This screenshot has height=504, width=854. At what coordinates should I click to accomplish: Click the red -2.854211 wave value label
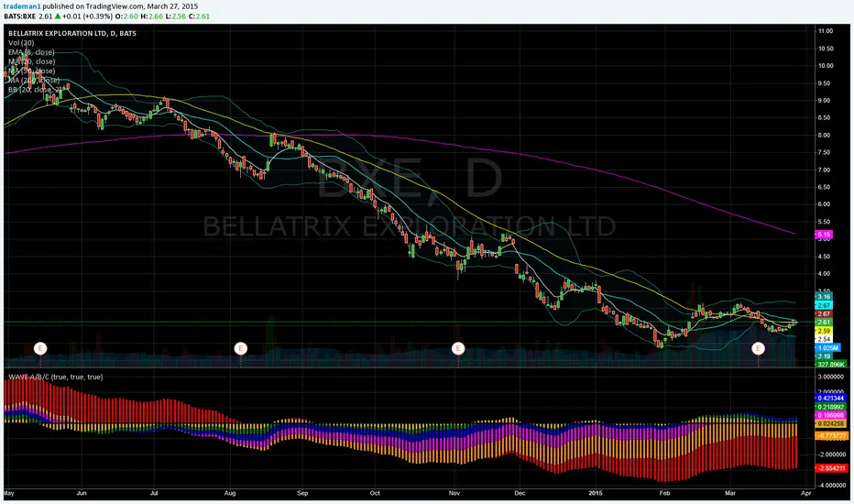pos(832,468)
